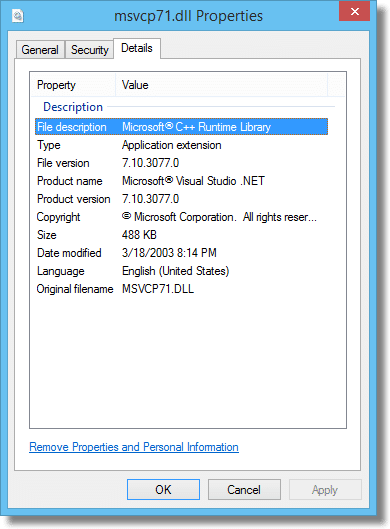Click the Value column header
The image size is (390, 529).
[221, 85]
